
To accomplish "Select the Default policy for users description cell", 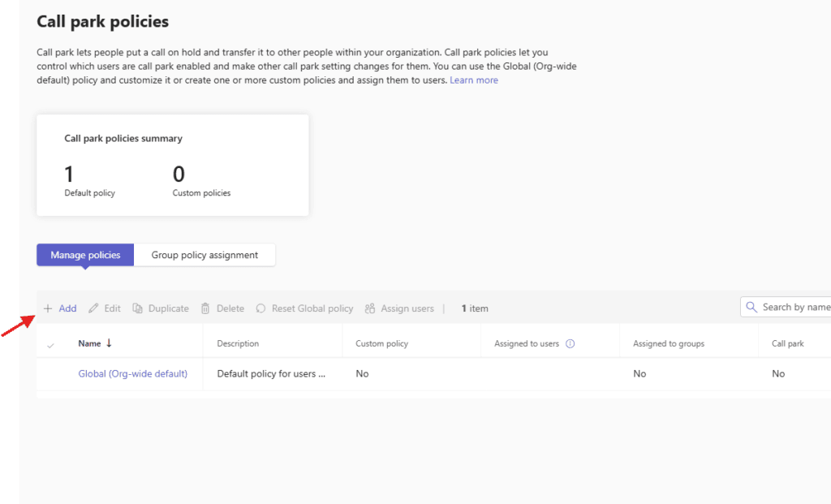I will 271,374.
